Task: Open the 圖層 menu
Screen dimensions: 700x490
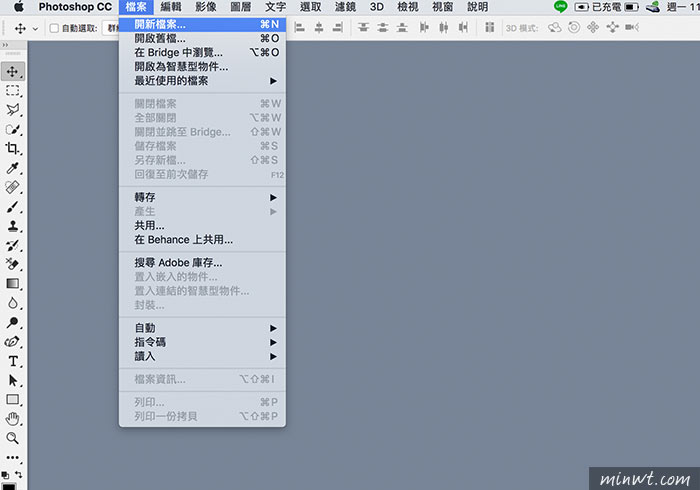Action: (241, 7)
